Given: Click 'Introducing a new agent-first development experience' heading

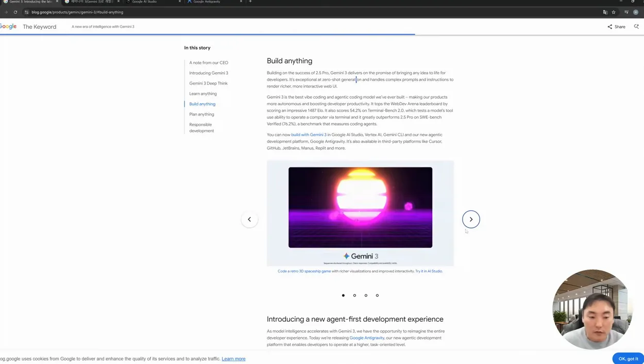Looking at the screenshot, I should click(x=355, y=319).
